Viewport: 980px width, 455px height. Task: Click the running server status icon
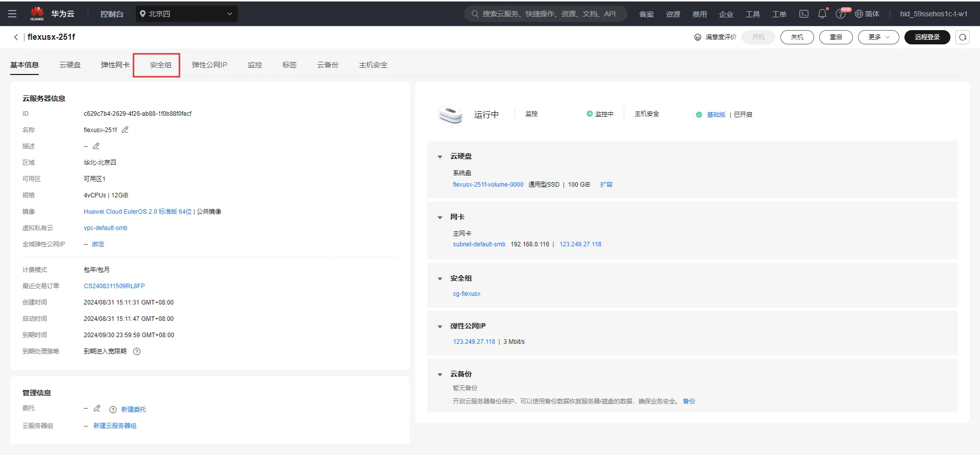coord(450,114)
